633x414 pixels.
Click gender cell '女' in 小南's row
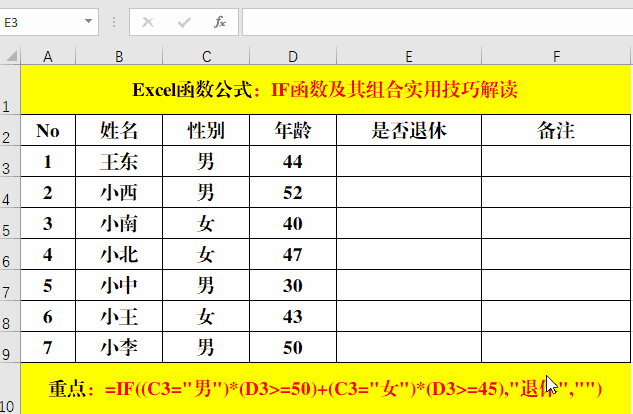(206, 223)
